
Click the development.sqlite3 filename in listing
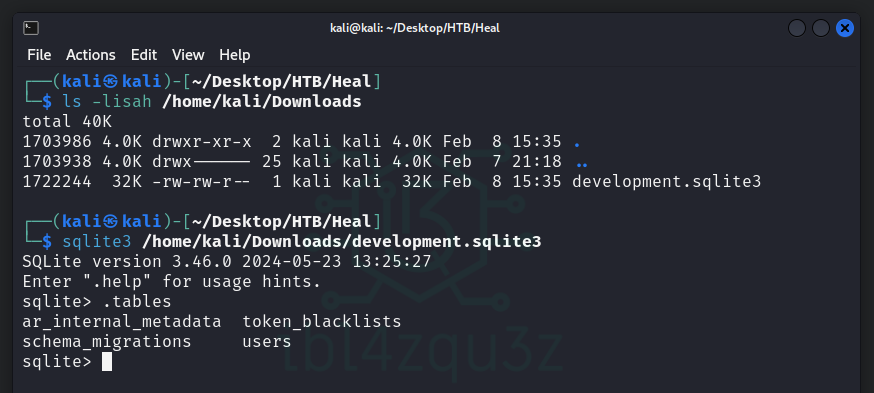point(667,182)
